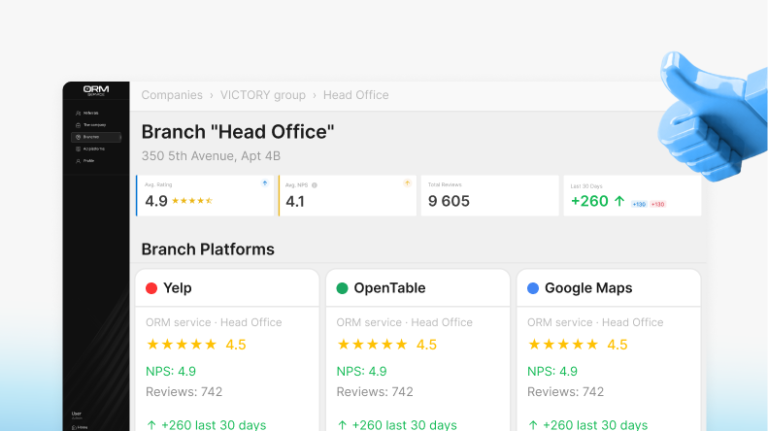Click the blue arrow icon in Avg. Rating card
The image size is (768, 431).
pos(264,183)
